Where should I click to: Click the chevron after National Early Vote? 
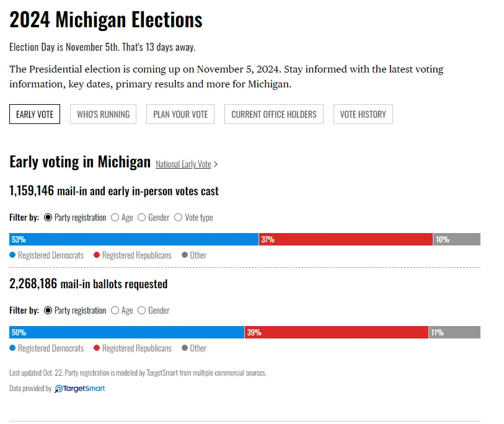pyautogui.click(x=216, y=164)
